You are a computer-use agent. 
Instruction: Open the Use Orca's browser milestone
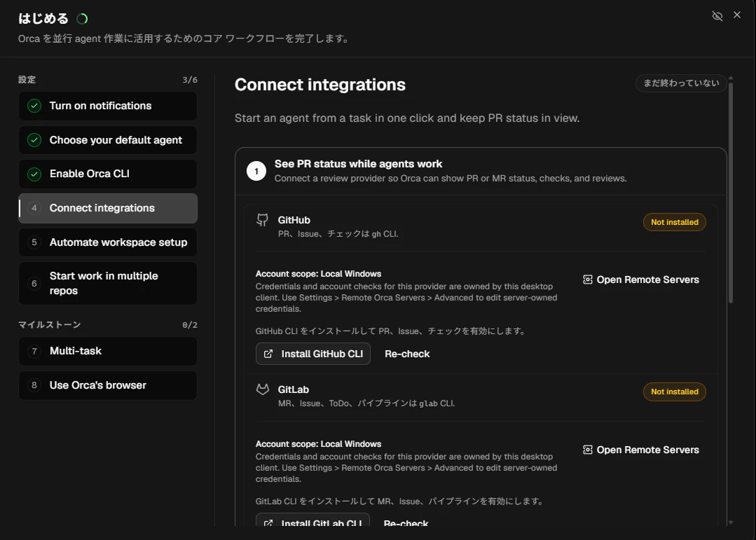pyautogui.click(x=107, y=385)
